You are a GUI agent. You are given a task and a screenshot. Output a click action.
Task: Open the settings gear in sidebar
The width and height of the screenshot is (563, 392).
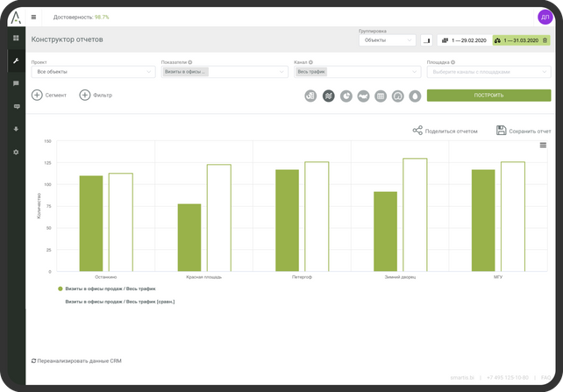16,152
